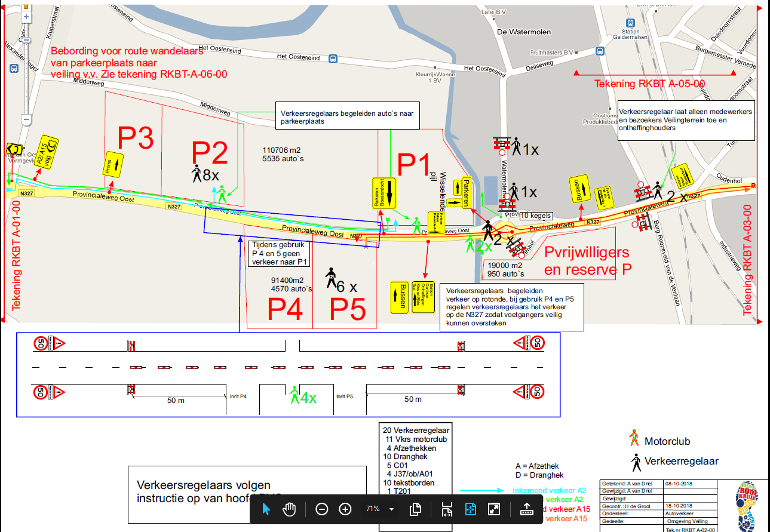This screenshot has width=770, height=532.
Task: Click the yellow Proms arrow sign
Action: [113, 164]
